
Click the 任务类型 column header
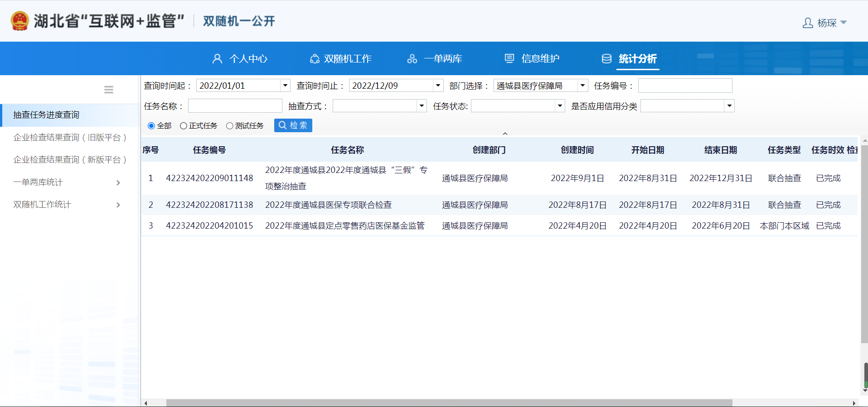(785, 150)
